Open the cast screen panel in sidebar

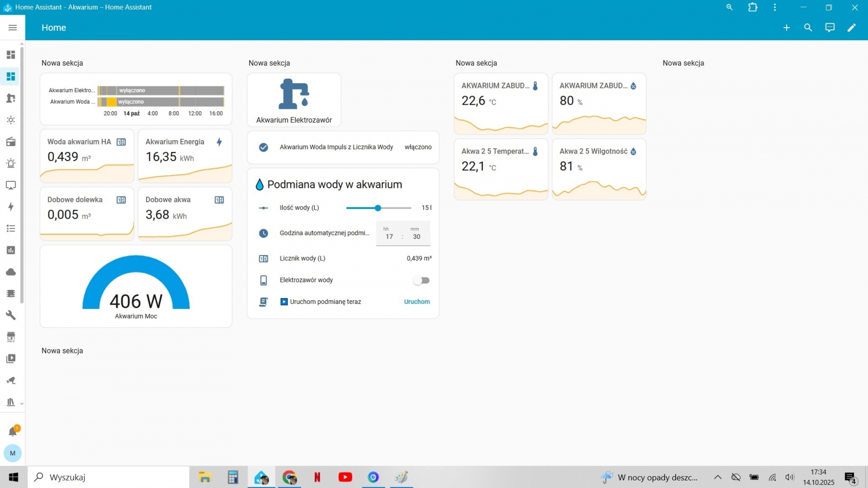11,185
